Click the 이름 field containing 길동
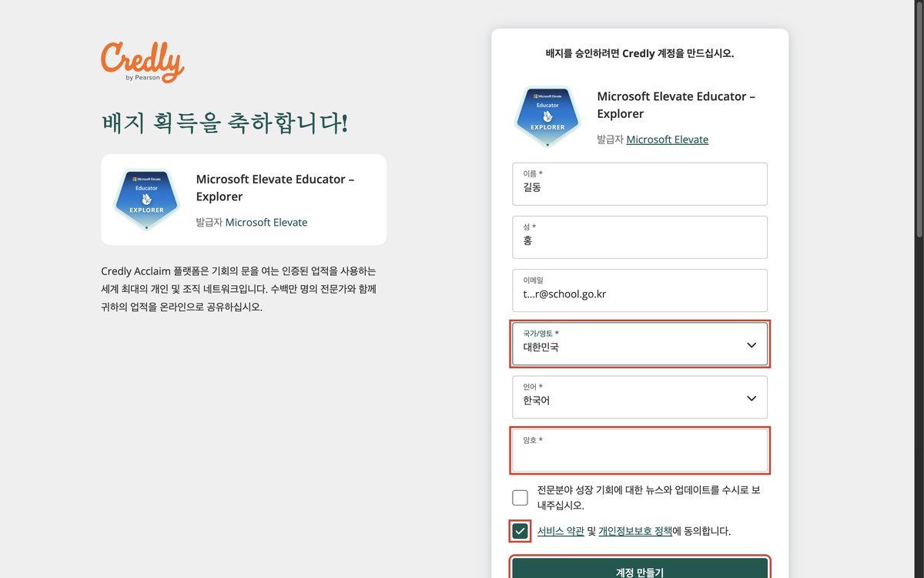The width and height of the screenshot is (924, 578). point(640,183)
